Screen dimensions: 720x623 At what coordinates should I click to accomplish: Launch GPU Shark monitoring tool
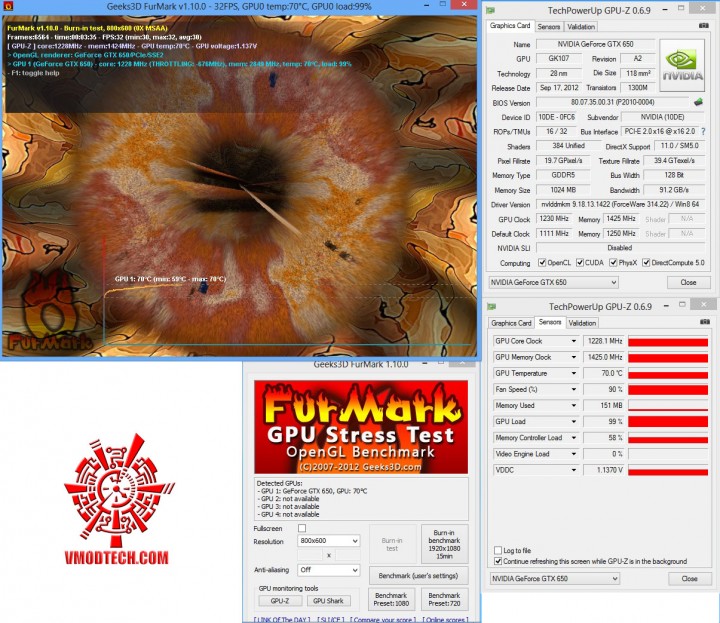coord(328,601)
